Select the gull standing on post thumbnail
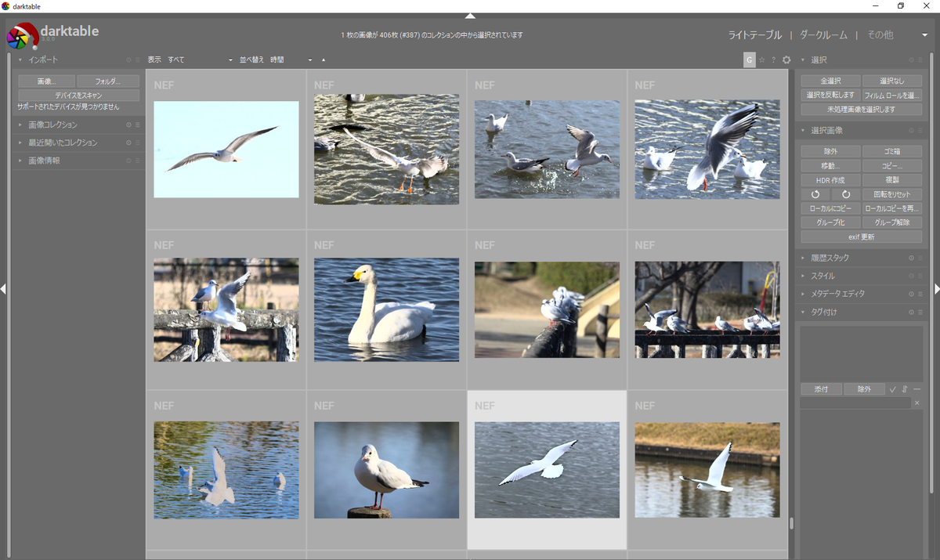This screenshot has height=560, width=940. point(386,470)
